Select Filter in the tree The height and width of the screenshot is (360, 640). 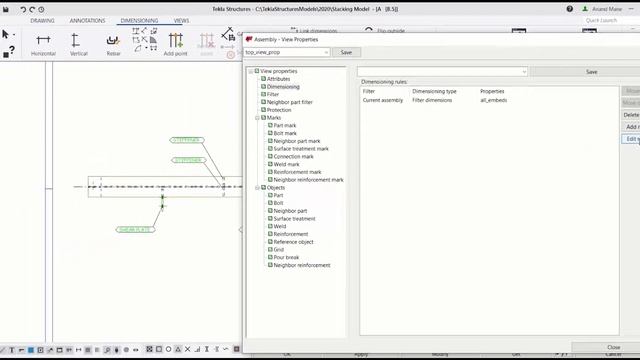tap(273, 95)
